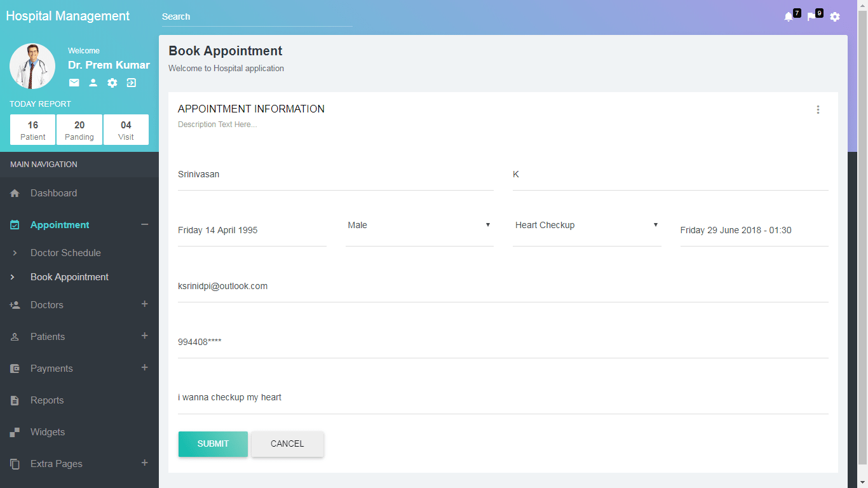This screenshot has height=488, width=868.
Task: Click the first name field Srinivasan
Action: [336, 174]
